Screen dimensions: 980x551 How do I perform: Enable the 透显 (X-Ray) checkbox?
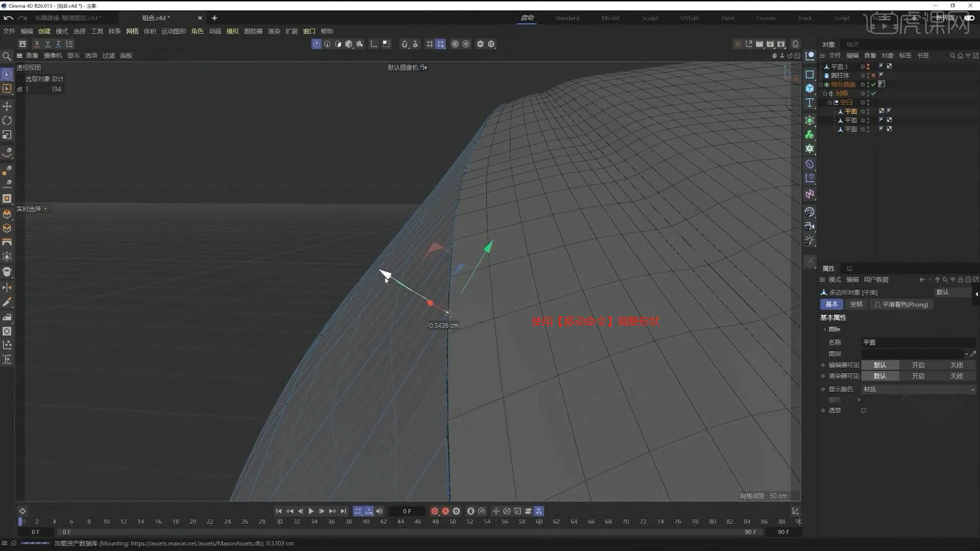pos(864,410)
